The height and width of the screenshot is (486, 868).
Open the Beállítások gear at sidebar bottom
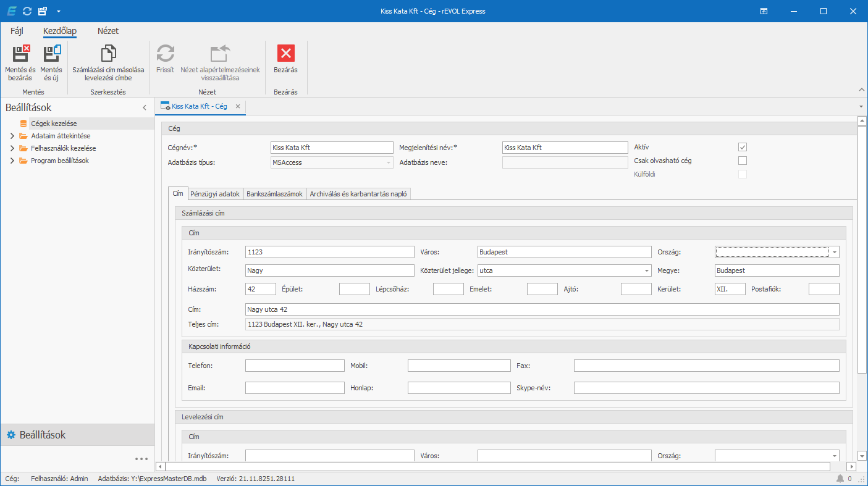point(11,435)
